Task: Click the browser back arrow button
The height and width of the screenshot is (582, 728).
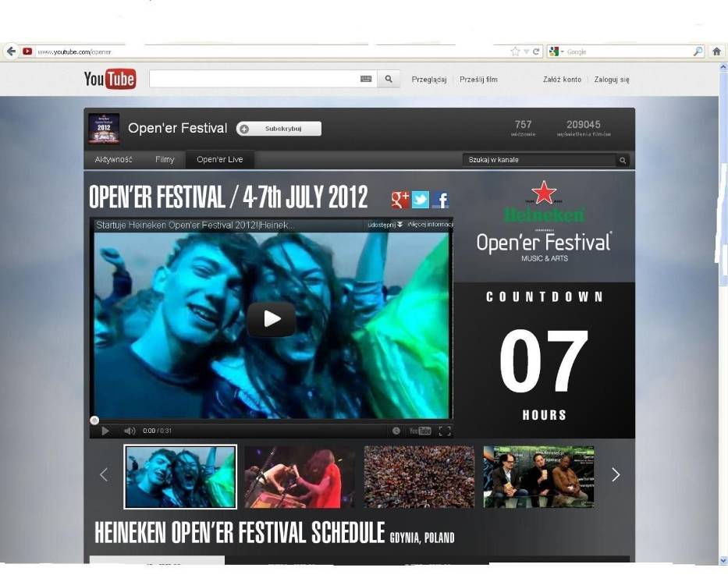Action: pyautogui.click(x=11, y=51)
